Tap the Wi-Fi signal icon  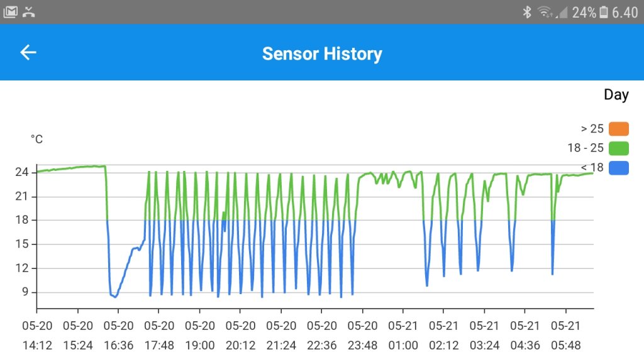click(x=544, y=11)
